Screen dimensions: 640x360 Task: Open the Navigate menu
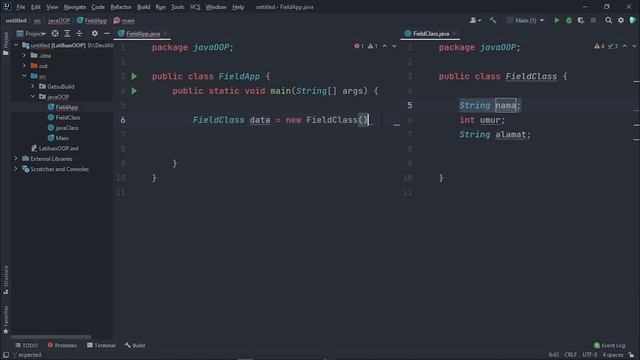pos(75,7)
